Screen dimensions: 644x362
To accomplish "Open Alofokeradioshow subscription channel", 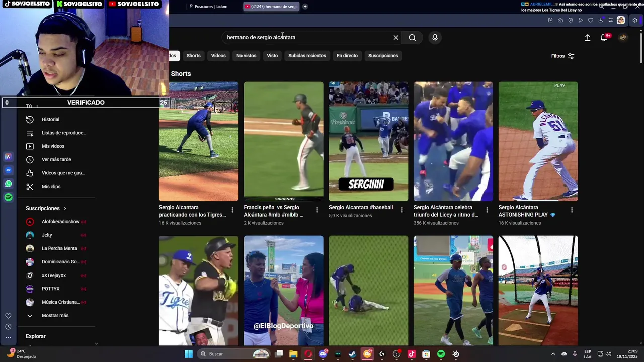I will (56, 222).
